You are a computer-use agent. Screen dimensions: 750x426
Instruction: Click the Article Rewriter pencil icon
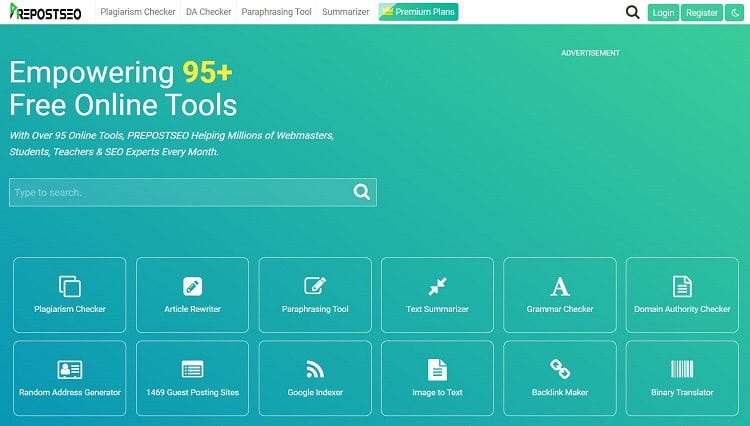(x=192, y=286)
